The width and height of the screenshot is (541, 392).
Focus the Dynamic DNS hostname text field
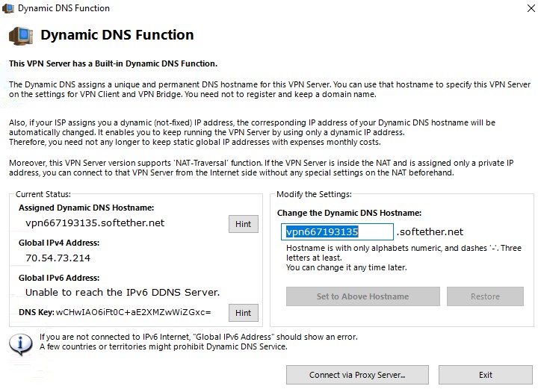click(x=338, y=232)
